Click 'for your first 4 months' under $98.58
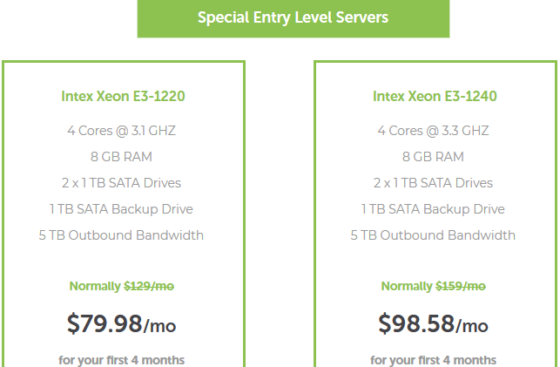Image resolution: width=560 pixels, height=367 pixels. coord(433,360)
